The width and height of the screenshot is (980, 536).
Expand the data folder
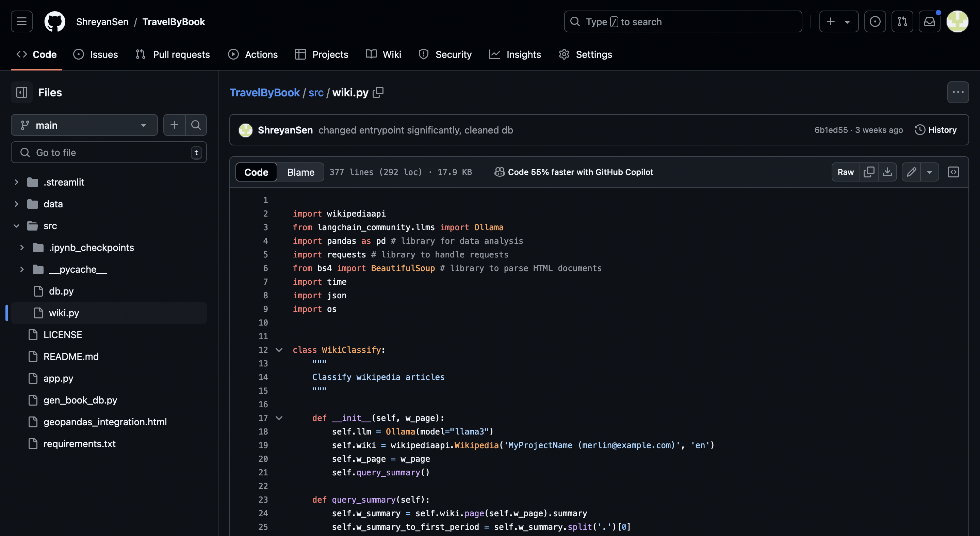(16, 204)
